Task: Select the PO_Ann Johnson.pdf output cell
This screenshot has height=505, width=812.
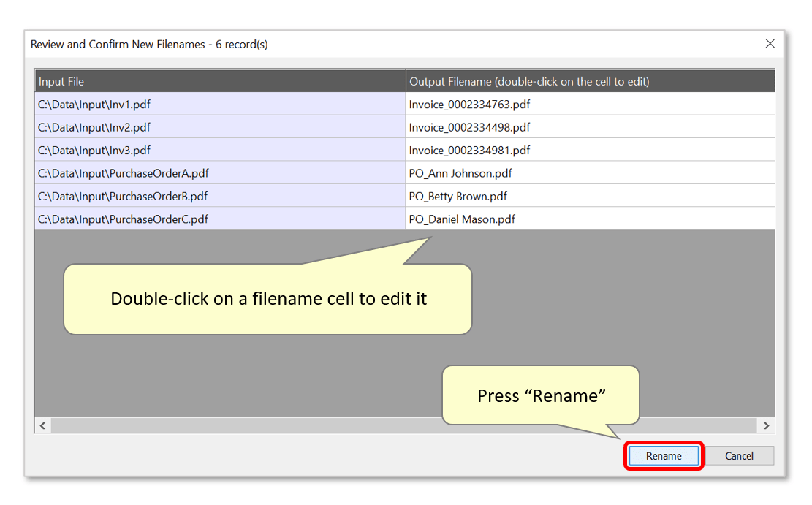Action: (591, 173)
